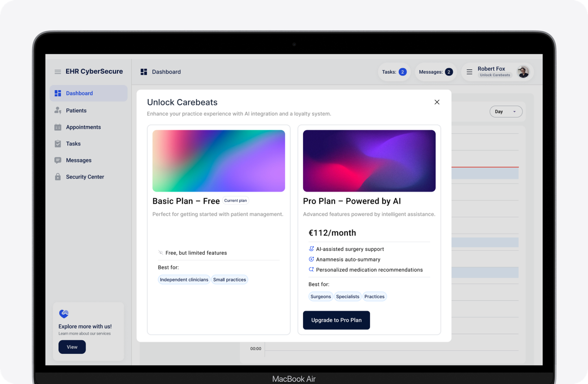Click the Messages chat bubble icon
Image resolution: width=588 pixels, height=384 pixels.
coord(58,160)
